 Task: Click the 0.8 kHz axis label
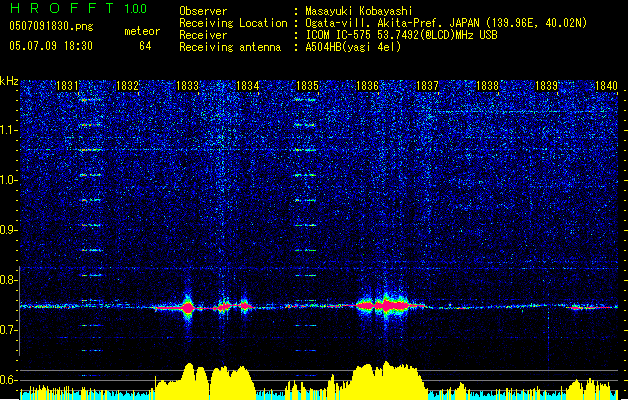pos(9,280)
